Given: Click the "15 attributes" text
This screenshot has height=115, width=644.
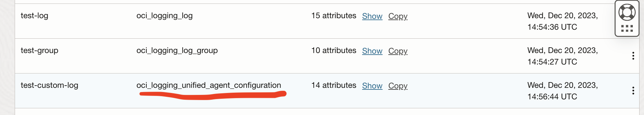Looking at the screenshot, I should click(334, 16).
